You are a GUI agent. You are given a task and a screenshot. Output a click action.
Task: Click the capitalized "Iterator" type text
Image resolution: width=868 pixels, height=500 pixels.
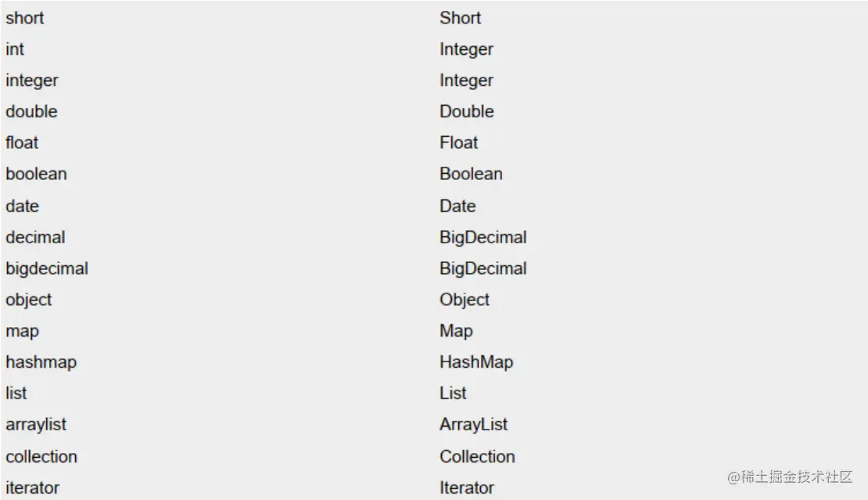point(466,488)
